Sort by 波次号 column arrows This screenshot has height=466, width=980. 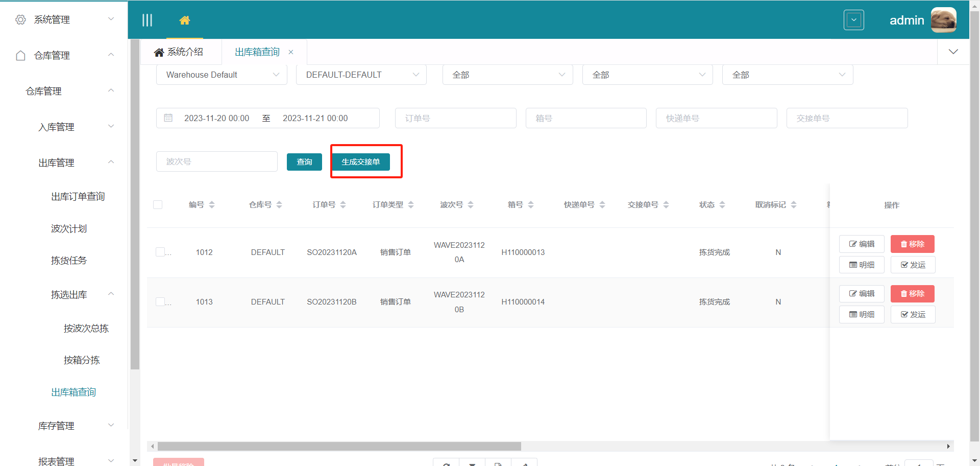(x=471, y=205)
